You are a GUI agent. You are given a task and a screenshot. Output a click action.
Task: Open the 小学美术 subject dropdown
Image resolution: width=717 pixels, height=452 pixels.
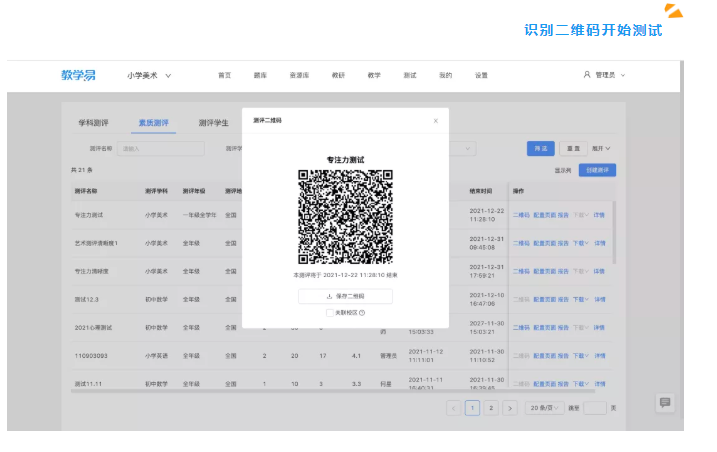point(149,76)
